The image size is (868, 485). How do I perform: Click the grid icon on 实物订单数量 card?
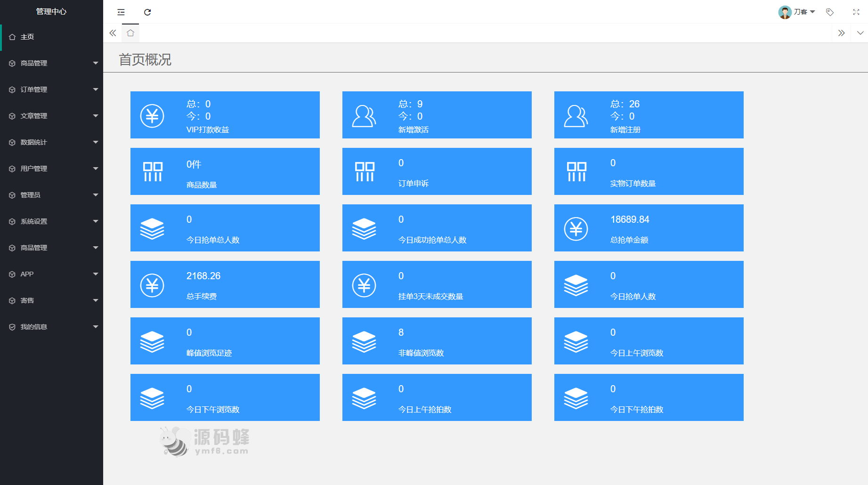(x=576, y=172)
